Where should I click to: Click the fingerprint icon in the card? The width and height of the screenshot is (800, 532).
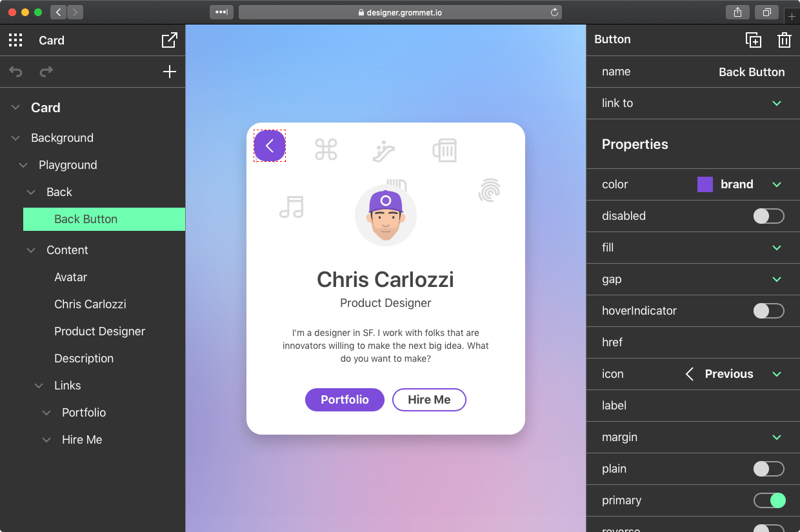pos(490,190)
